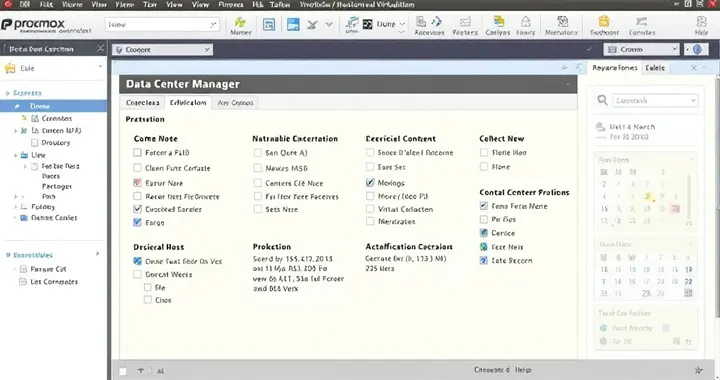720x380 pixels.
Task: Check the Sleıte Moo checkbox
Action: click(x=484, y=152)
